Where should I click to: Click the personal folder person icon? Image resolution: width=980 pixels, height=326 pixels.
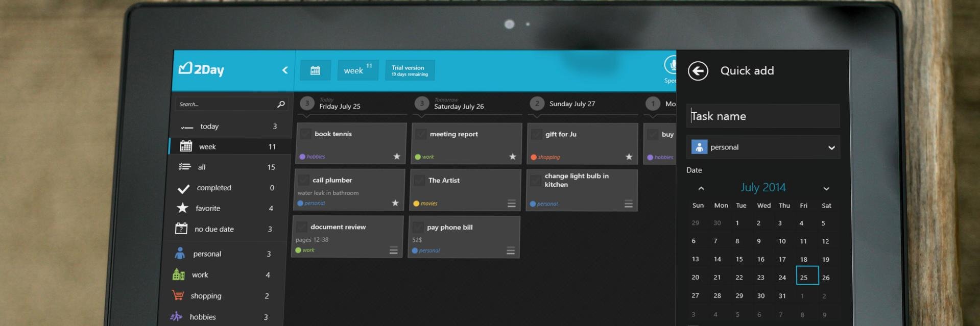click(x=180, y=253)
